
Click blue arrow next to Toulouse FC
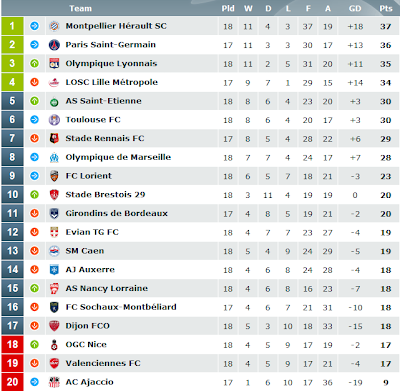click(x=34, y=119)
